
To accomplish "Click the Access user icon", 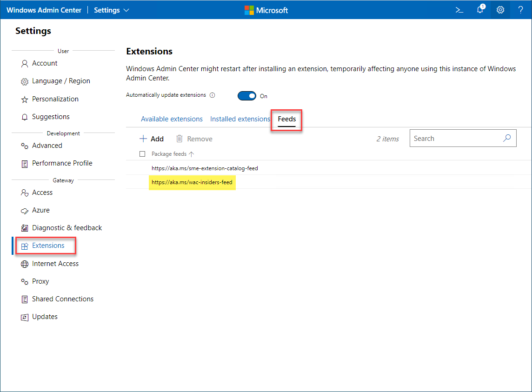I will click(x=25, y=193).
